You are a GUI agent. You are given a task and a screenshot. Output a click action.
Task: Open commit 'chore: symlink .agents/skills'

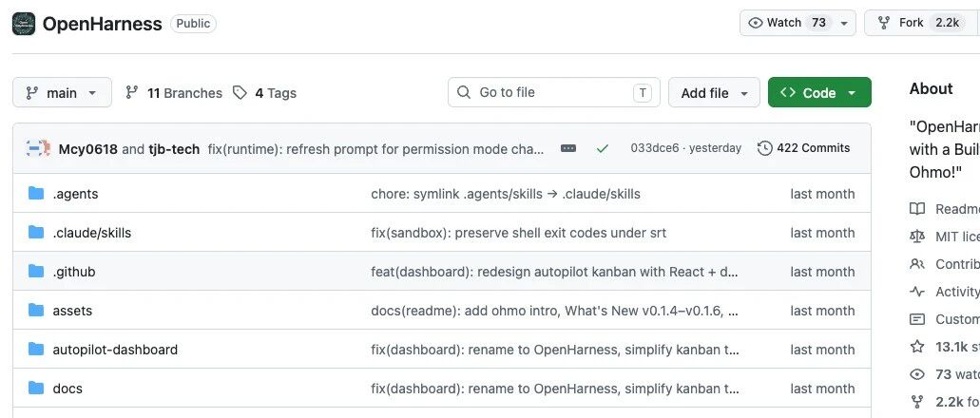506,195
